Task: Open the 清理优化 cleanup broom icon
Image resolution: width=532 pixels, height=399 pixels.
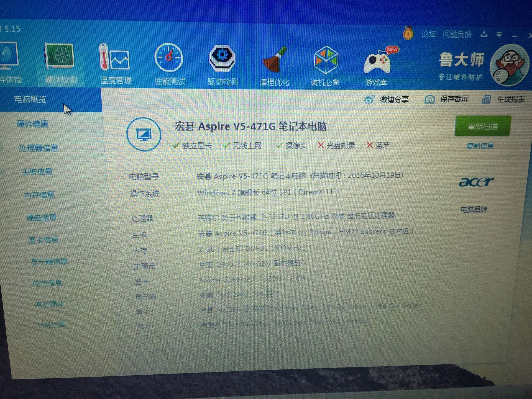Action: click(274, 66)
